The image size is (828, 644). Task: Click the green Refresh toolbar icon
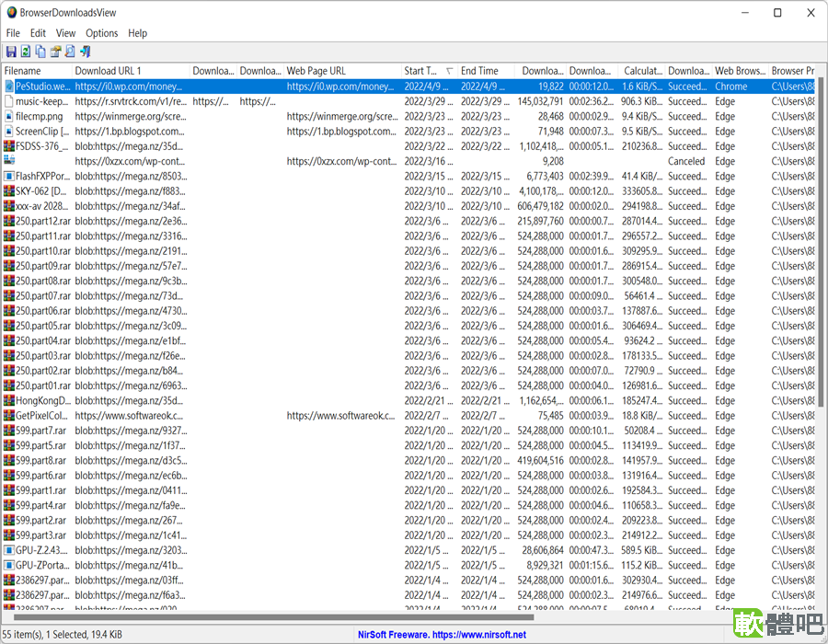26,52
